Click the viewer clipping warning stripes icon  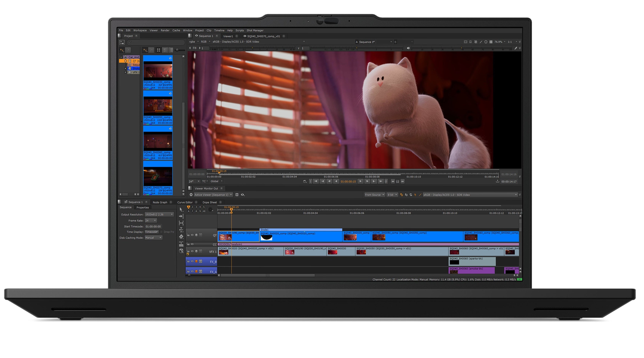[476, 42]
